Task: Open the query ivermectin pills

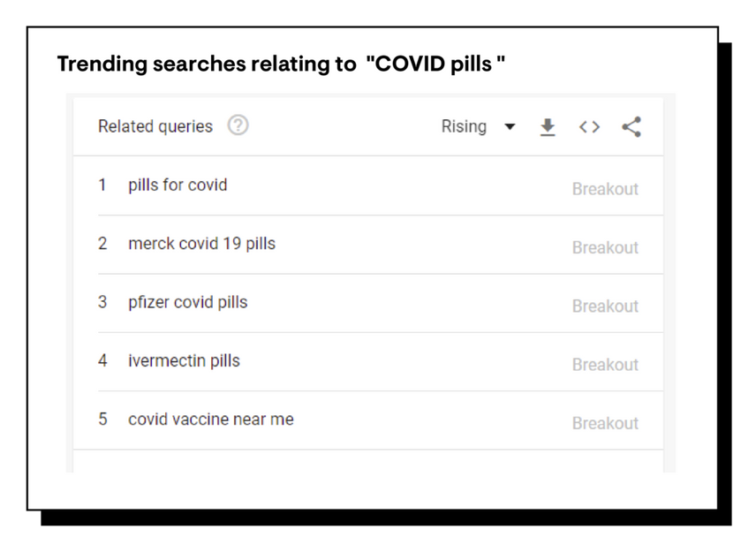Action: click(x=184, y=360)
